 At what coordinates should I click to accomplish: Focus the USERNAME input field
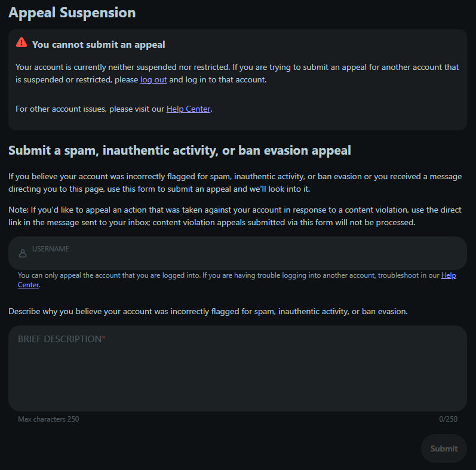(239, 253)
